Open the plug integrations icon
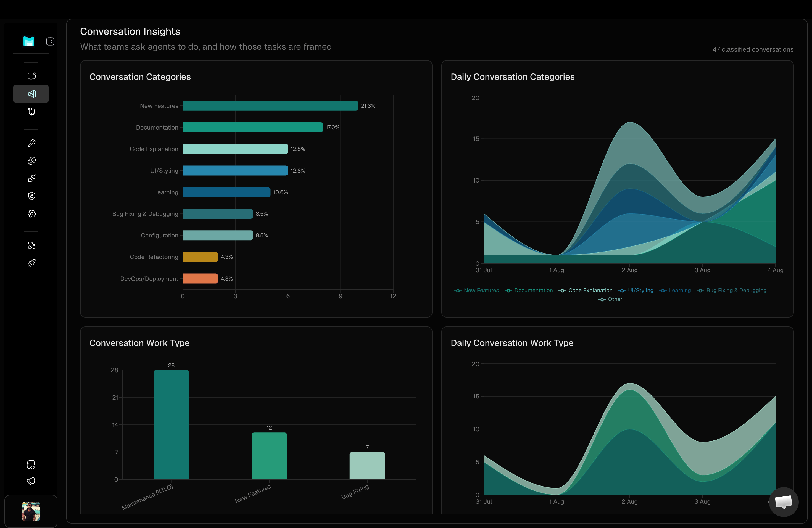 [32, 178]
